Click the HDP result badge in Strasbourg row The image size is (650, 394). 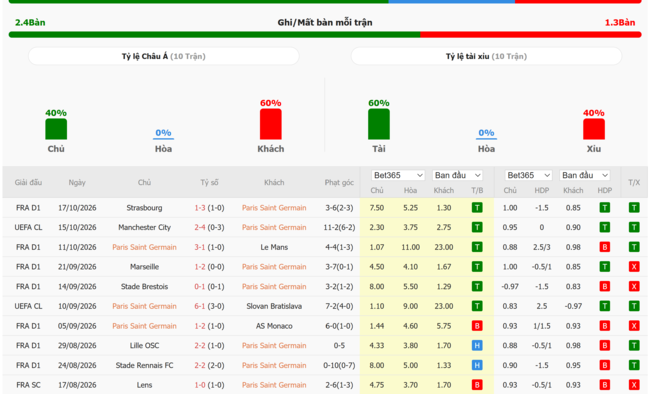605,208
